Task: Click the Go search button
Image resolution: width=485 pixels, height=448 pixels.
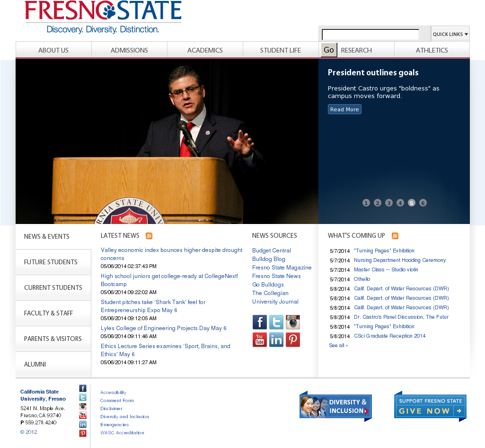Action: [329, 50]
